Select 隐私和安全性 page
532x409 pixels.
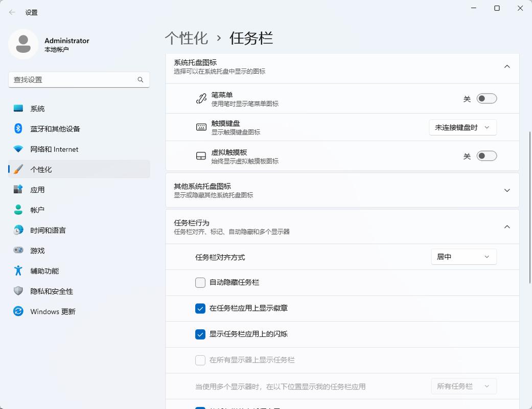point(51,291)
